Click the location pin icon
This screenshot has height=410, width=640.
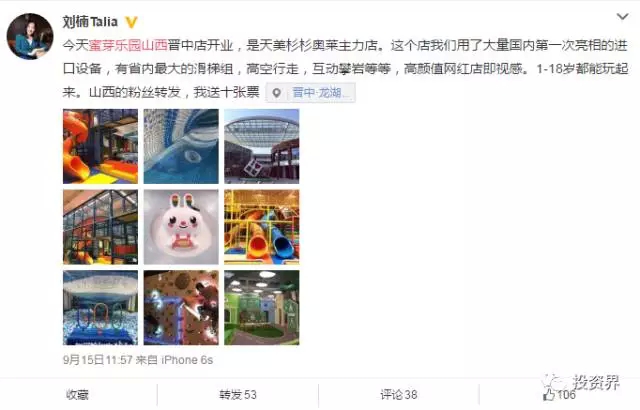click(x=276, y=93)
